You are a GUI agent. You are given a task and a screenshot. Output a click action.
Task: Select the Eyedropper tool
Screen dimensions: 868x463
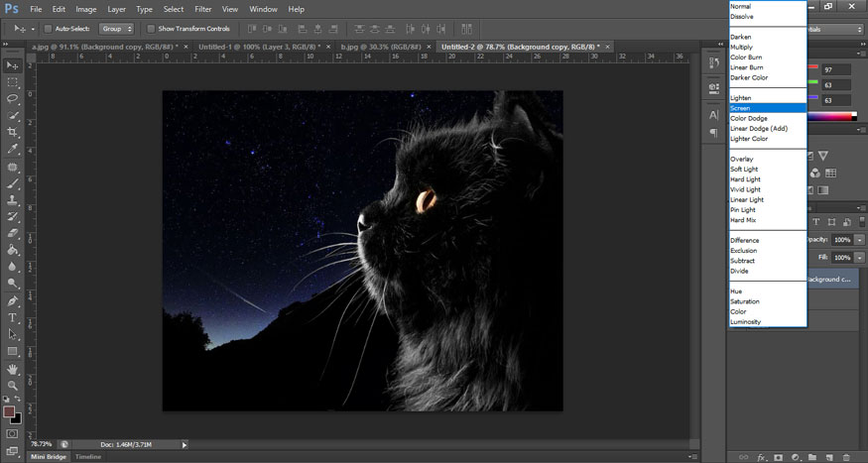coord(12,149)
